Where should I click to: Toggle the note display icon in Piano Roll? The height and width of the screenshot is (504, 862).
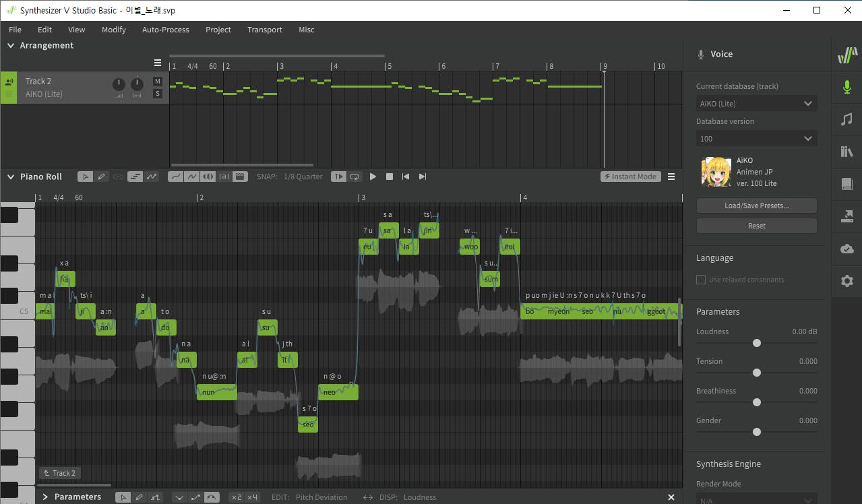click(135, 177)
